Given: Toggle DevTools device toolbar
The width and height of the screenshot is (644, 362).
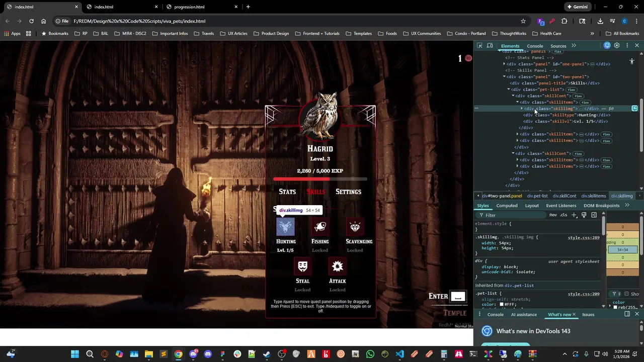Looking at the screenshot, I should pos(490,46).
